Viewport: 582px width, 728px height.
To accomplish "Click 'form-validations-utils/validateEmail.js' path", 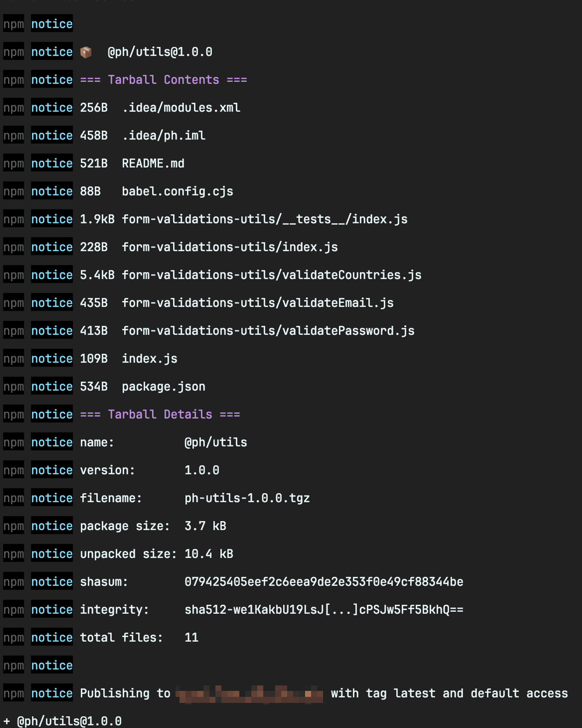I will (x=258, y=303).
